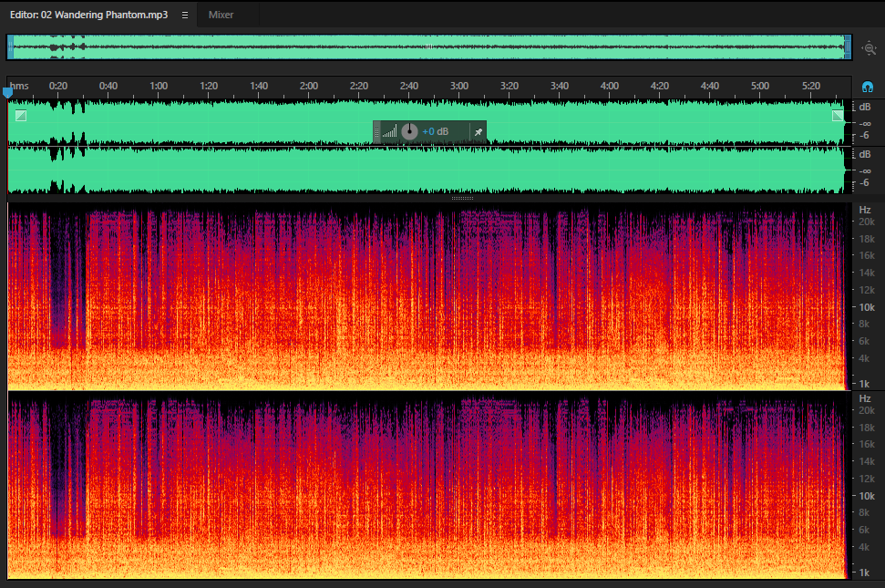Click the 2:40 mark on the time ruler
Image resolution: width=885 pixels, height=588 pixels.
point(409,86)
